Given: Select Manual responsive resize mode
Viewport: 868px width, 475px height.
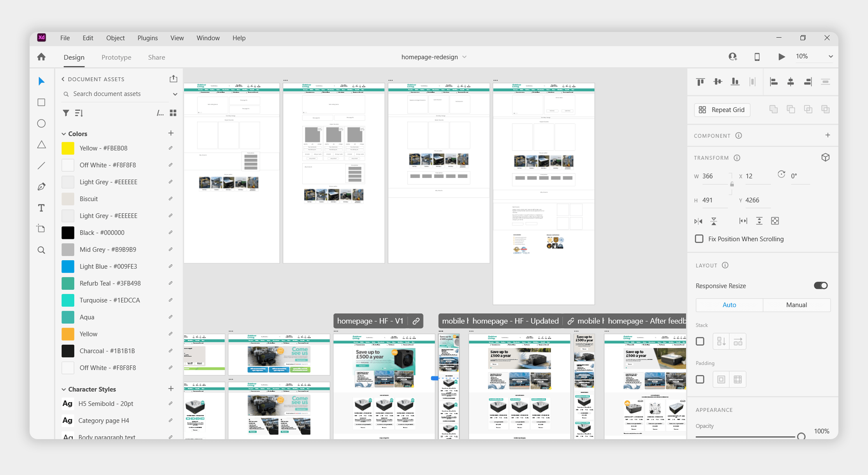Looking at the screenshot, I should 796,305.
